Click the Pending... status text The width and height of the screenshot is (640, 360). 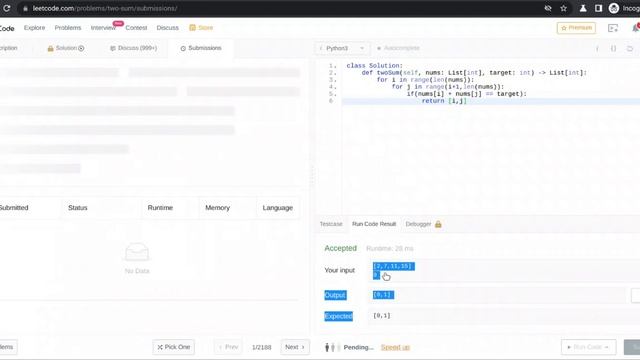tap(358, 347)
